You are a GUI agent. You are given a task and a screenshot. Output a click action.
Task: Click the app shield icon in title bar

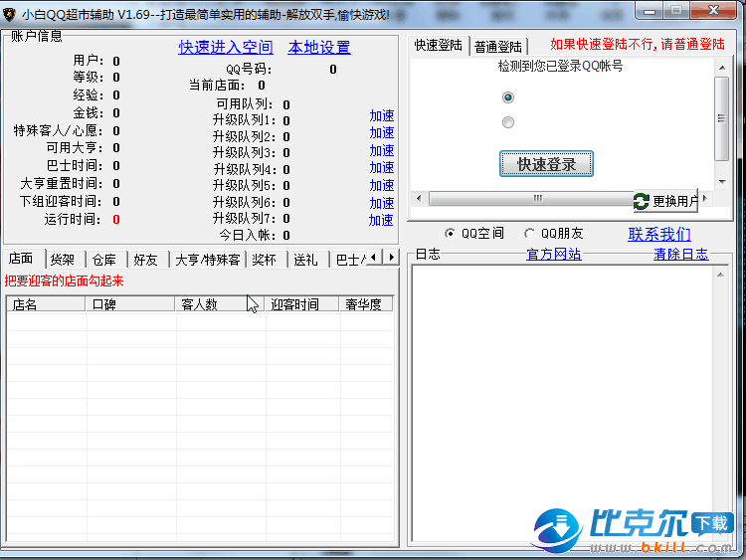pos(10,13)
